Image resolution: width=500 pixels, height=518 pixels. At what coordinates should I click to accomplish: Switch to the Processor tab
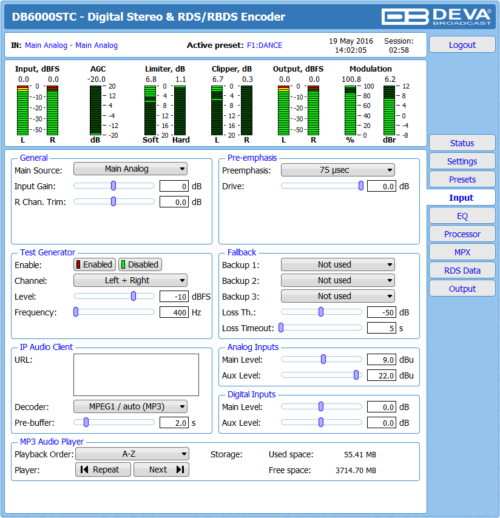pos(462,234)
